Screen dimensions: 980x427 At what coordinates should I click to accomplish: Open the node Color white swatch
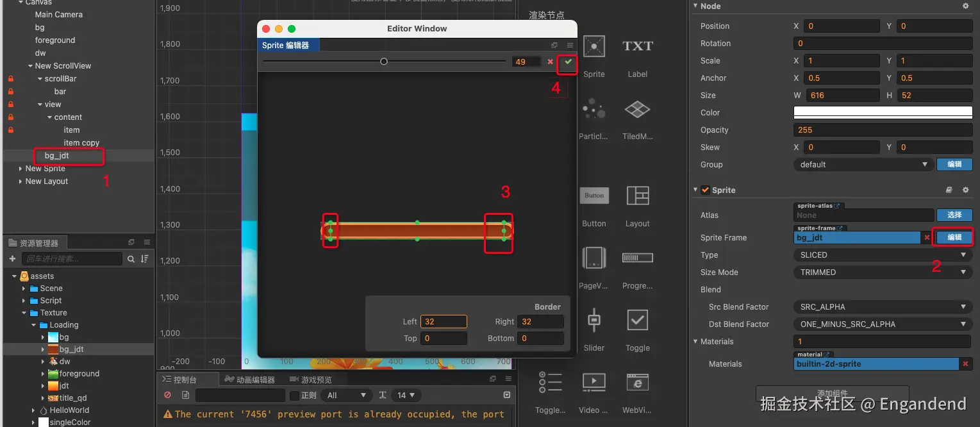pyautogui.click(x=883, y=112)
